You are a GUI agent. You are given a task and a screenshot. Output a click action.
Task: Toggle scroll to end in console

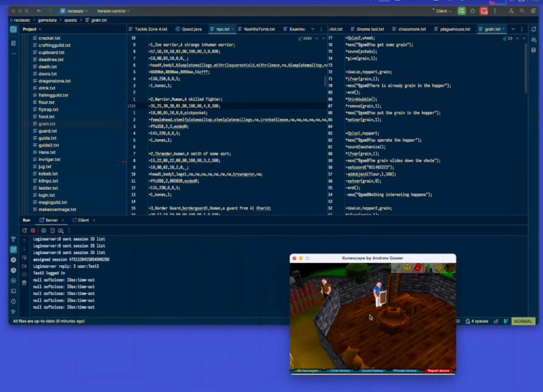pos(24,266)
